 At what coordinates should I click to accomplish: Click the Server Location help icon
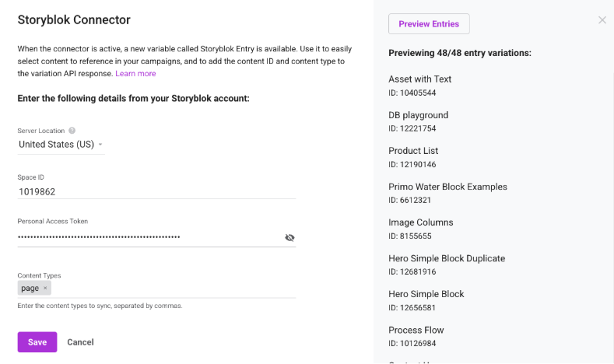point(72,131)
